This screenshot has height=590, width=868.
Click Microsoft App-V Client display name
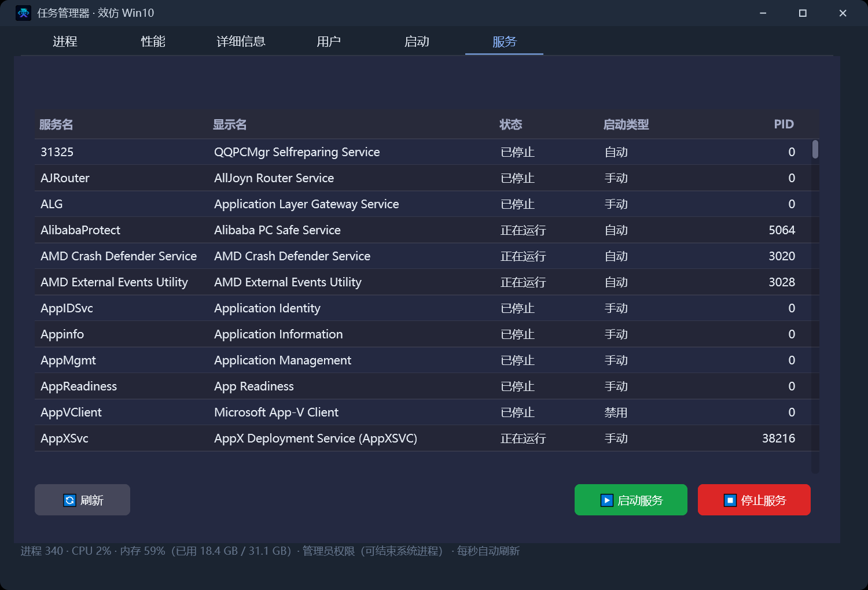pos(276,412)
